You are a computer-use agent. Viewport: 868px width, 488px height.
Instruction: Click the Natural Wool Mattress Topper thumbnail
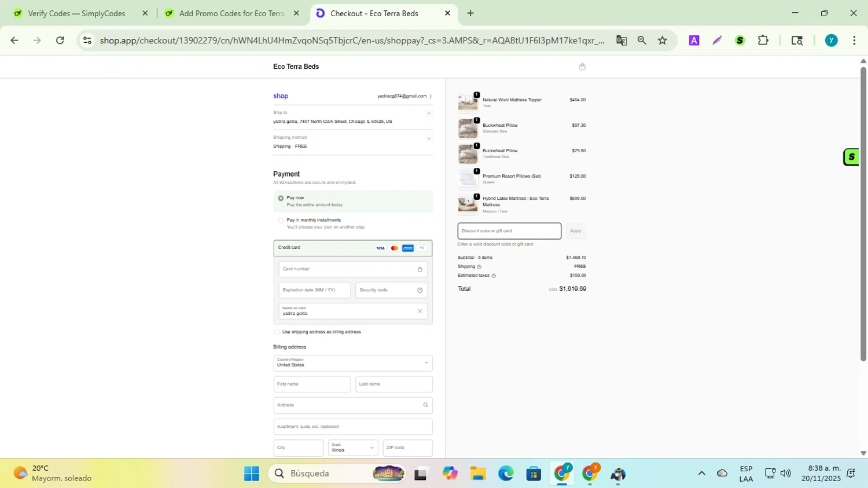click(x=468, y=102)
